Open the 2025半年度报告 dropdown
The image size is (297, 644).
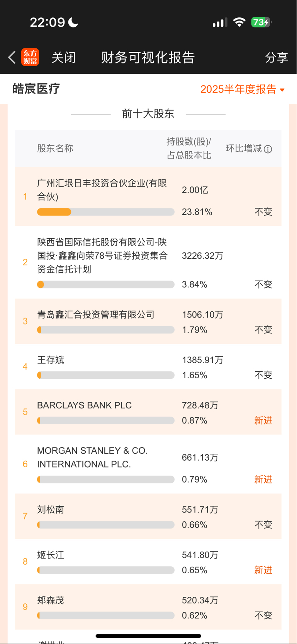243,89
